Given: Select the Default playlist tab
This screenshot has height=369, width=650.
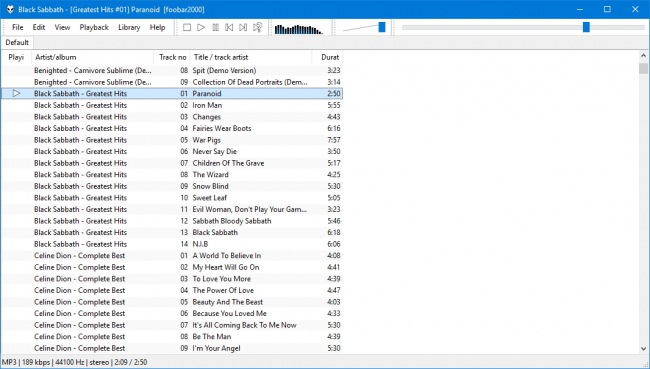Looking at the screenshot, I should coord(17,42).
